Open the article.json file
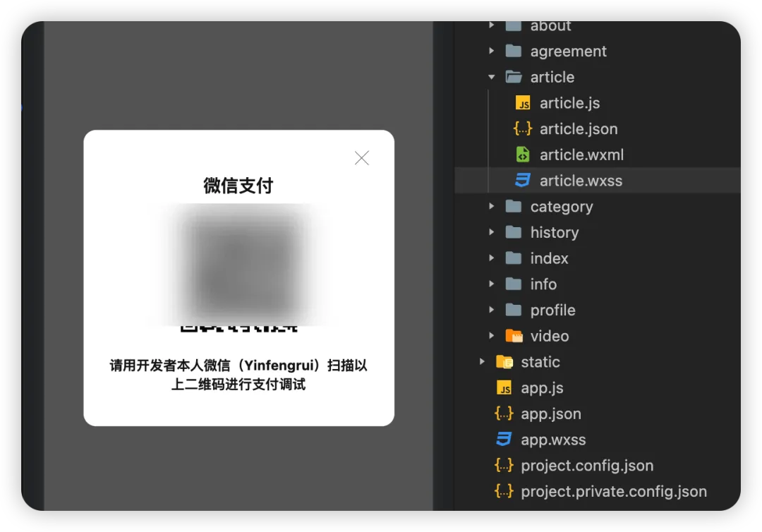 pyautogui.click(x=579, y=129)
